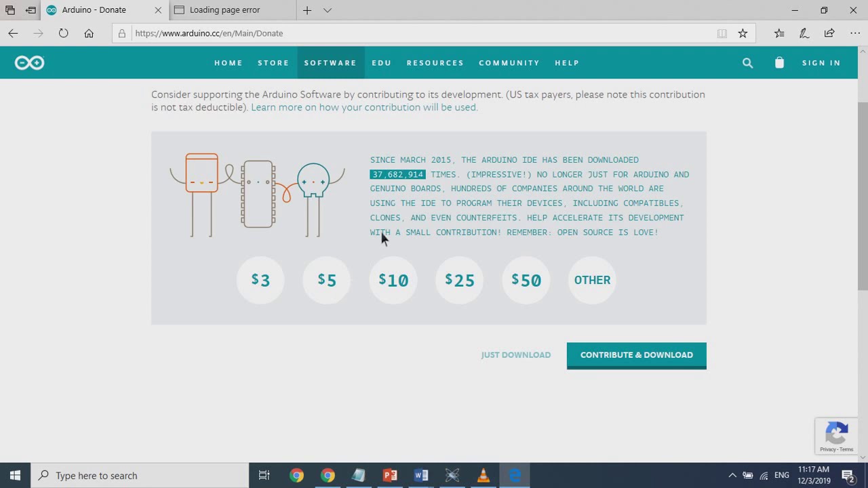Add page to favorites with the star icon

pos(743,33)
